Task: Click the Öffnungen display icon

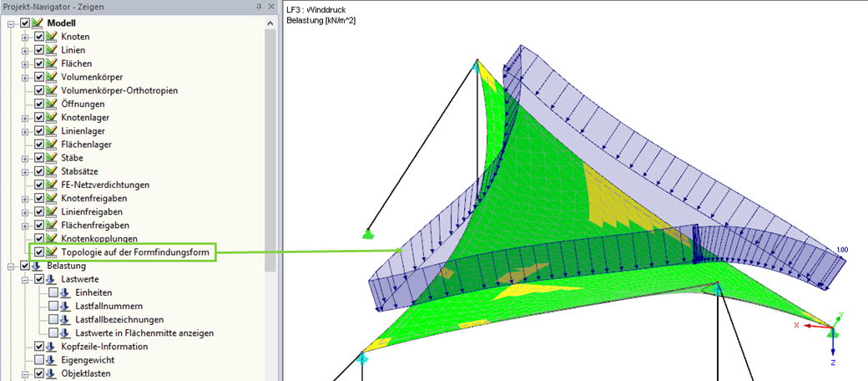Action: (52, 104)
